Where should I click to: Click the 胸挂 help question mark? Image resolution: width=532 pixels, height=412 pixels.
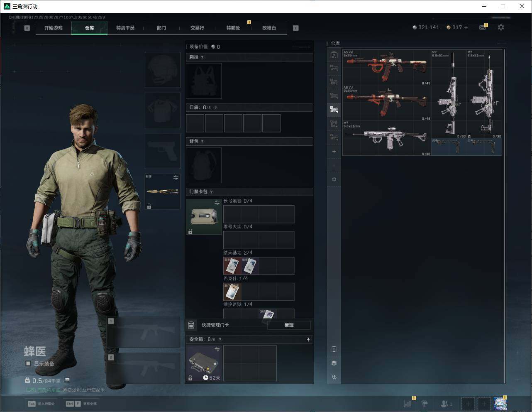(202, 57)
